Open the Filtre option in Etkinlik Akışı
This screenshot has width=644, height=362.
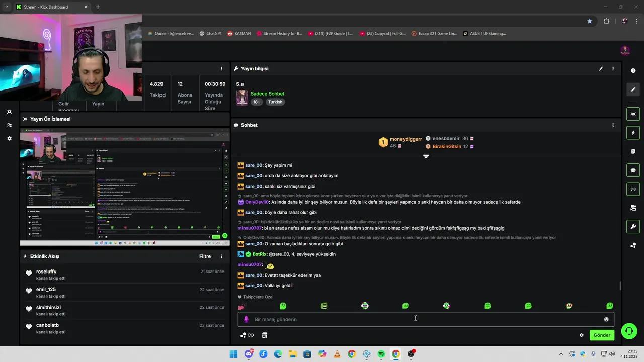click(x=205, y=256)
